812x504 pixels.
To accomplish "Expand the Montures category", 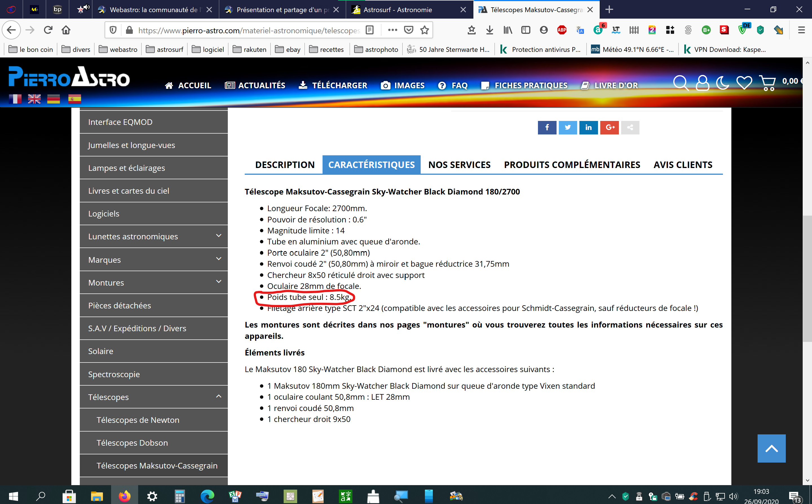I will [219, 282].
